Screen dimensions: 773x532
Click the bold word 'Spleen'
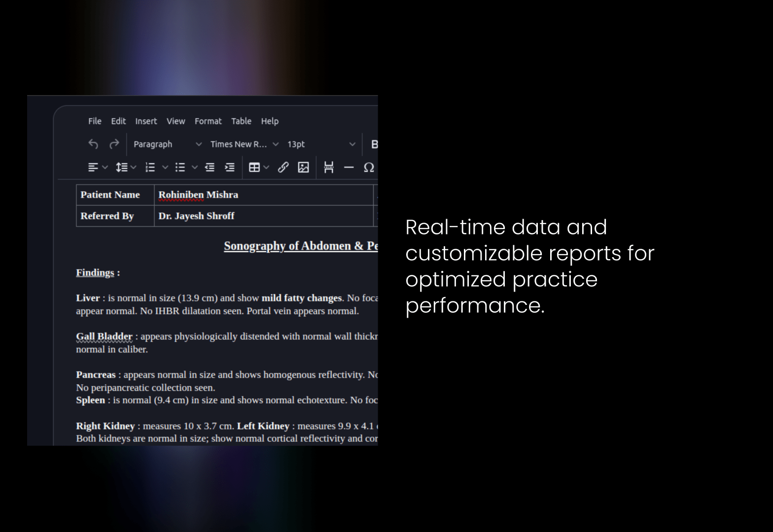(91, 400)
